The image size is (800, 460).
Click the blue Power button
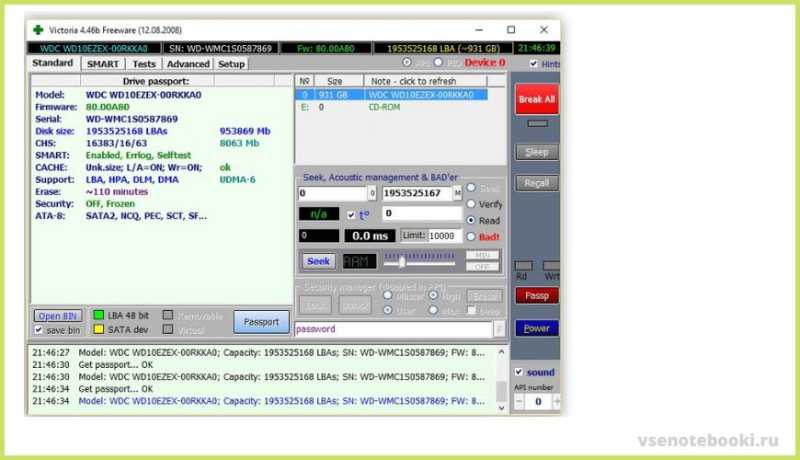pos(537,328)
